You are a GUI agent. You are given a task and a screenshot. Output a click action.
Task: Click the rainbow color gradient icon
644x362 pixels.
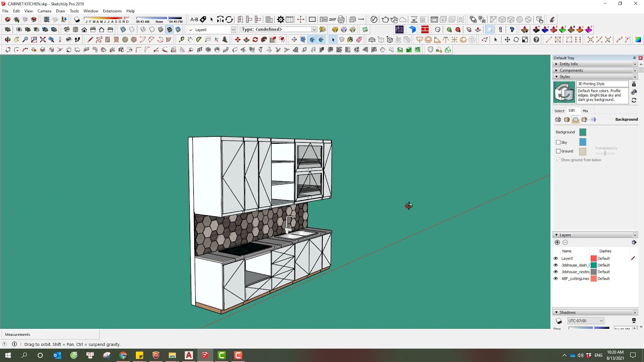coord(638,39)
